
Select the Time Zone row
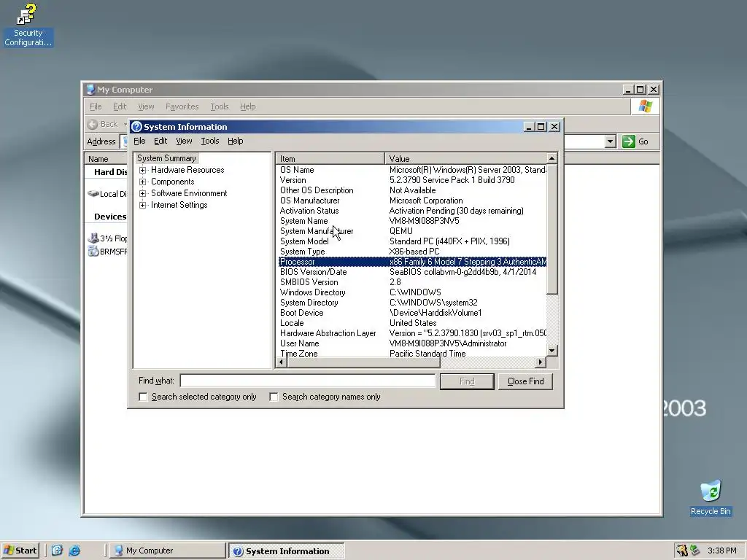[x=412, y=354]
